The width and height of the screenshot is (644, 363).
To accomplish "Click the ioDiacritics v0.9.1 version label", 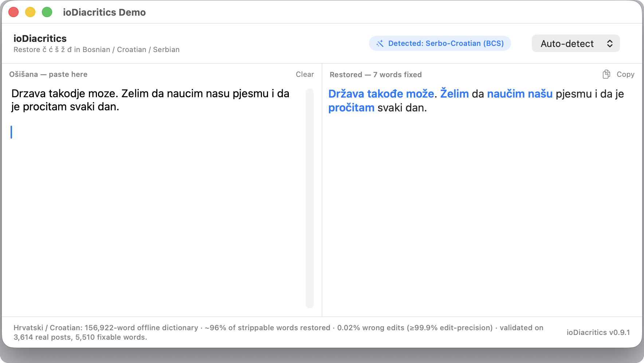I will pyautogui.click(x=598, y=332).
